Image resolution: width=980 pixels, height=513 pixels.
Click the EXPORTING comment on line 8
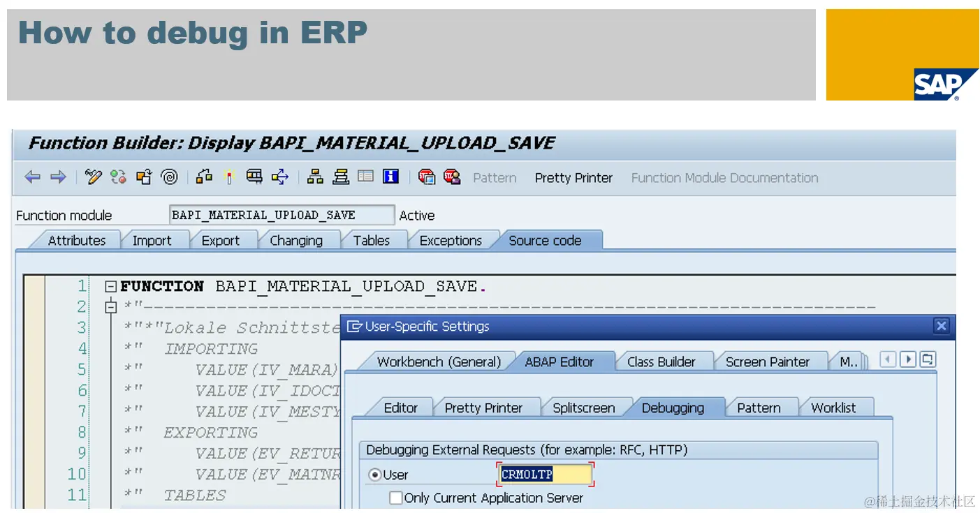(x=211, y=433)
